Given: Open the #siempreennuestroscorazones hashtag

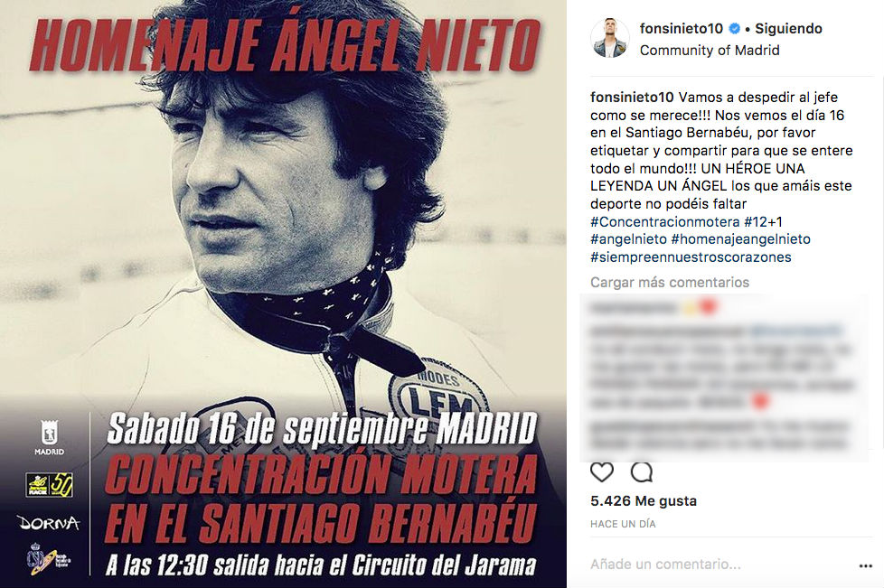Looking at the screenshot, I should 691,257.
